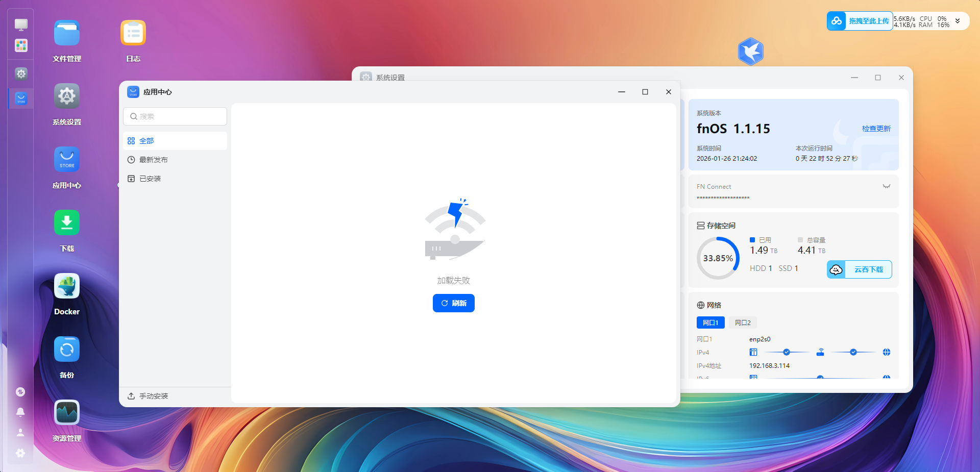The width and height of the screenshot is (980, 472).
Task: Click the uptime value 0 天 22 时 52 分 27 秒
Action: pos(827,159)
